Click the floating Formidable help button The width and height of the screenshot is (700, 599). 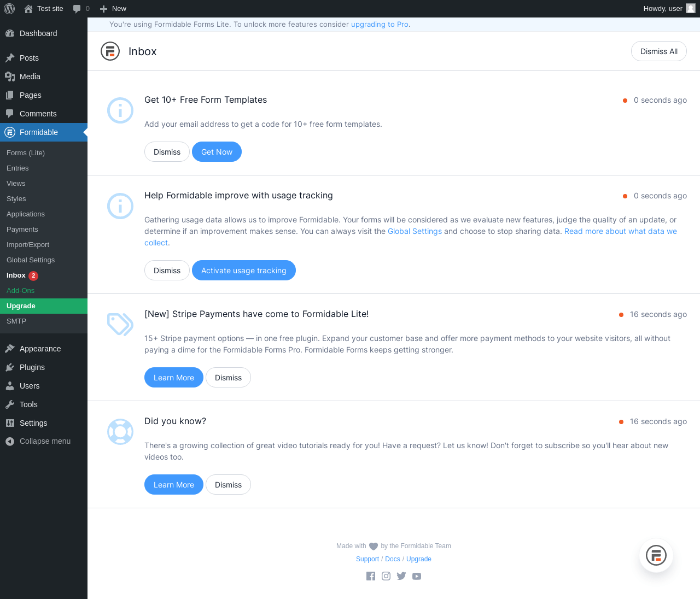[656, 555]
